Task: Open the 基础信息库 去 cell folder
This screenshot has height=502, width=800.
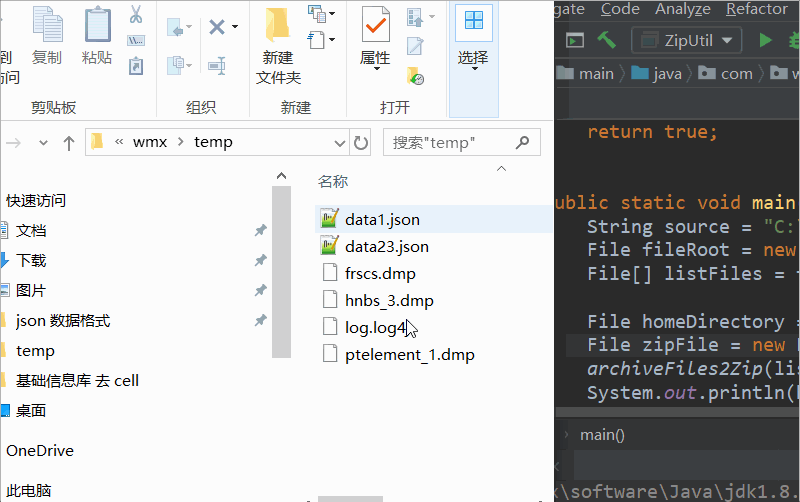Action: (77, 381)
